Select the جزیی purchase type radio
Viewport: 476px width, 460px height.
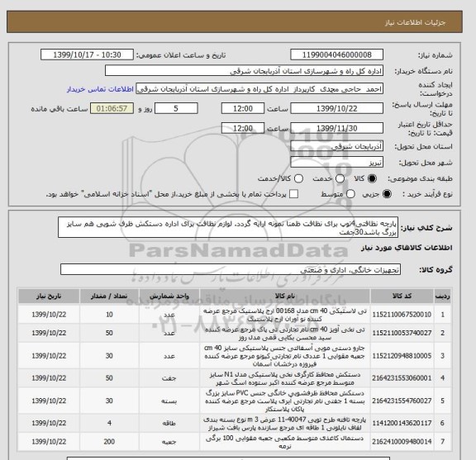[387, 194]
